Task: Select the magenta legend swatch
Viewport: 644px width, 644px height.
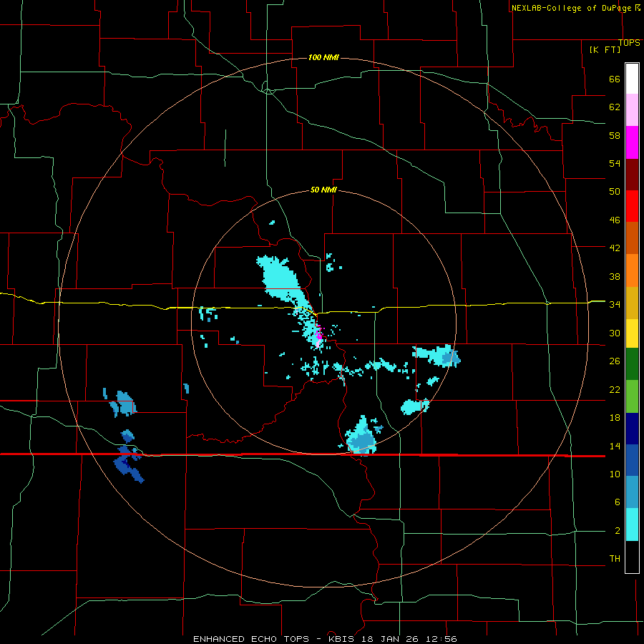Action: pos(632,142)
